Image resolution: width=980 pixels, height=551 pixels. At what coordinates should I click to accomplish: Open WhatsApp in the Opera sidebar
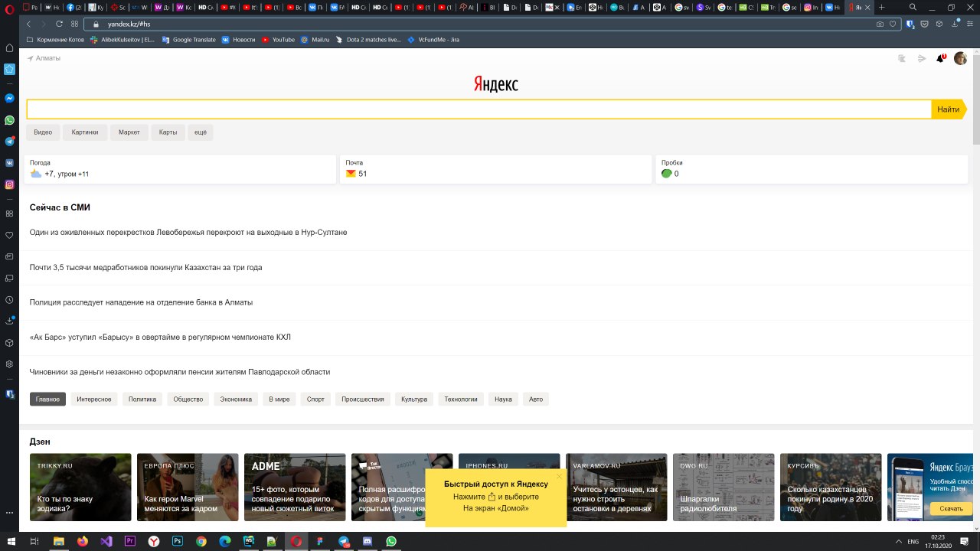(9, 120)
